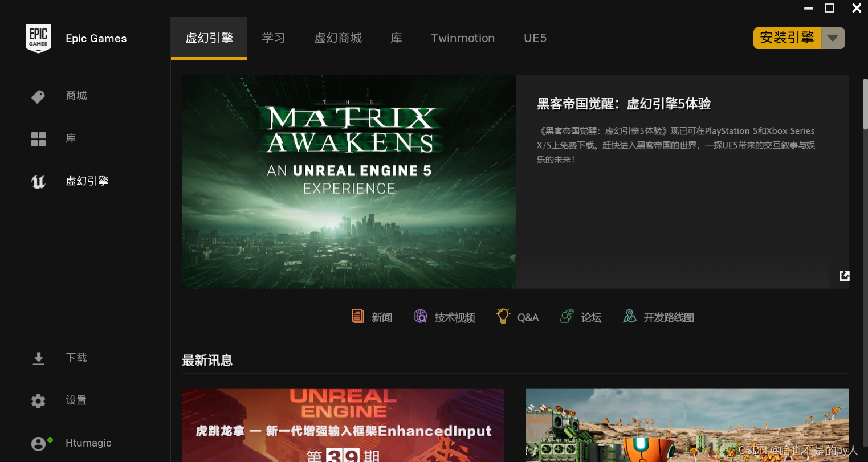Image resolution: width=868 pixels, height=462 pixels.
Task: Switch to the Twinmotion tab
Action: [463, 38]
